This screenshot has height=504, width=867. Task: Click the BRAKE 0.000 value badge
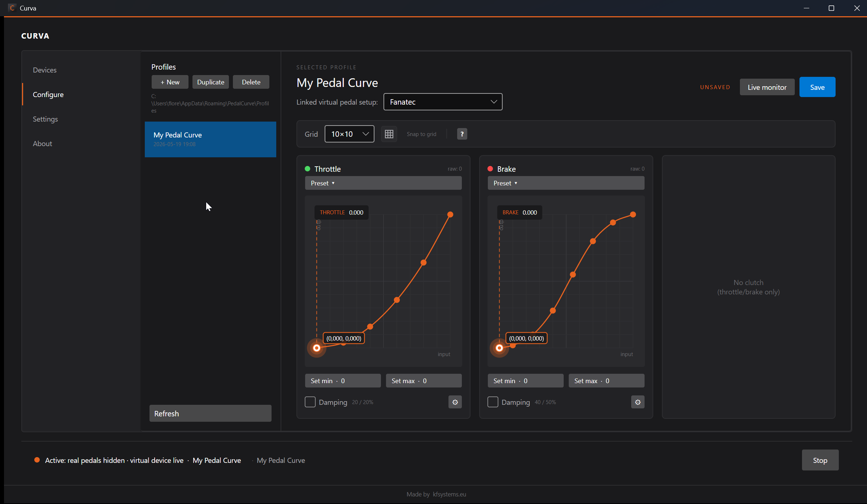click(x=520, y=212)
